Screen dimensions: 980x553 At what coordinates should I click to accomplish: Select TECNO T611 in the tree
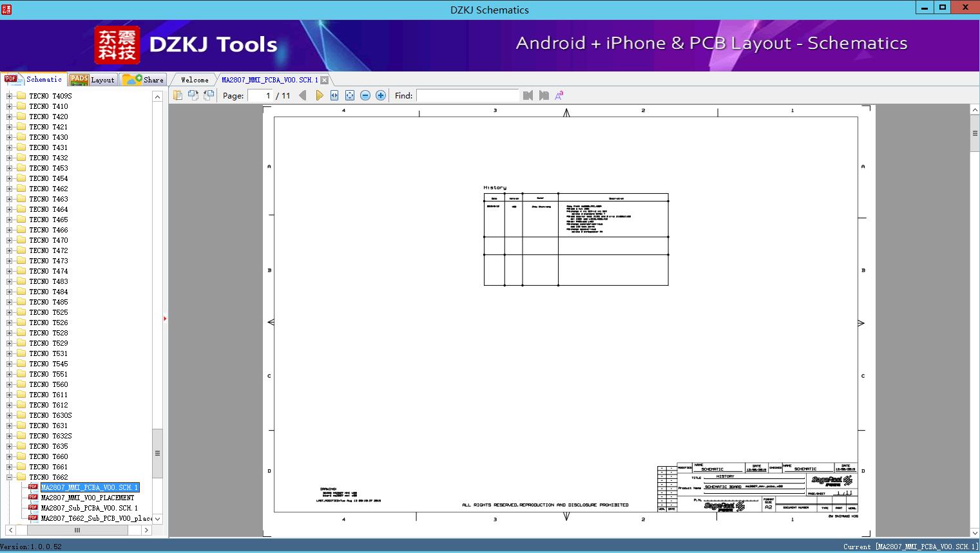point(48,395)
